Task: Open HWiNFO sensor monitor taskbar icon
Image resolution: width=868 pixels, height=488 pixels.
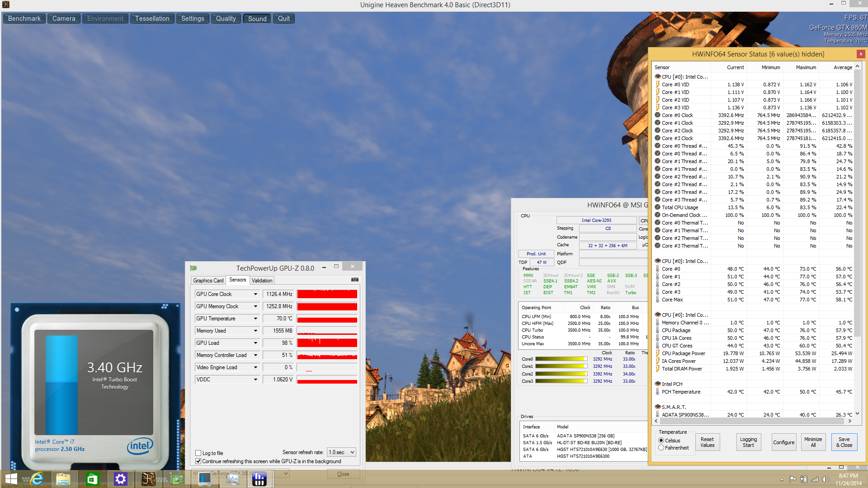Action: 232,479
